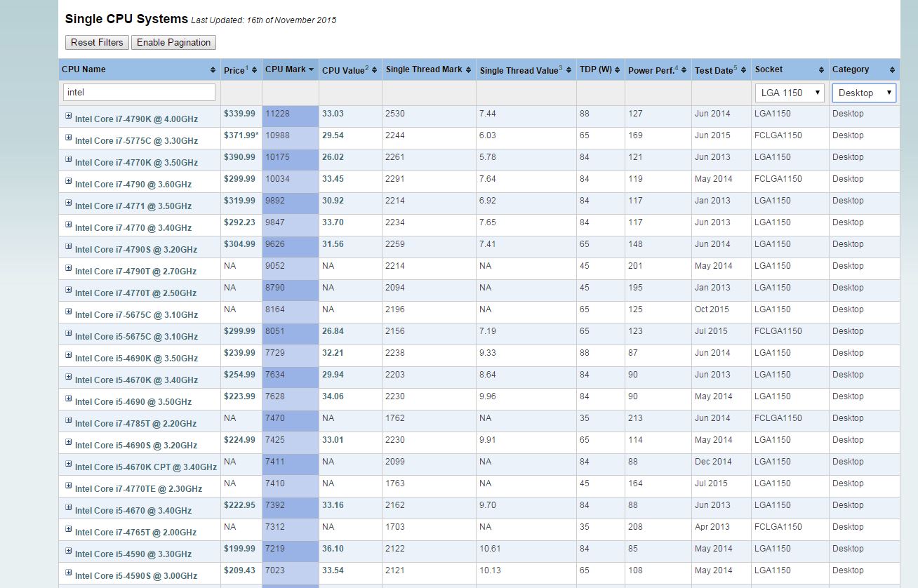Click the CPU Name filter text box
This screenshot has width=918, height=588.
click(x=139, y=93)
